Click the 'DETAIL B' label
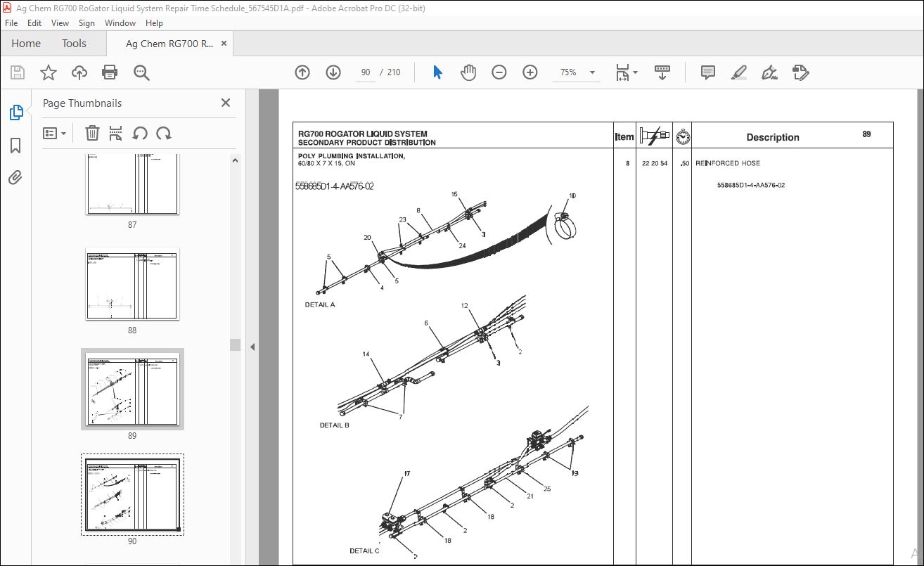Image resolution: width=924 pixels, height=566 pixels. (x=334, y=425)
